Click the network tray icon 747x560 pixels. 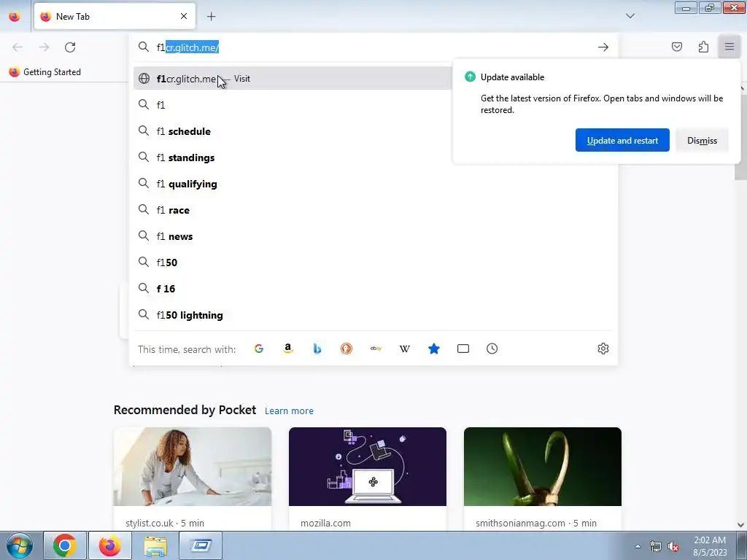pyautogui.click(x=656, y=546)
